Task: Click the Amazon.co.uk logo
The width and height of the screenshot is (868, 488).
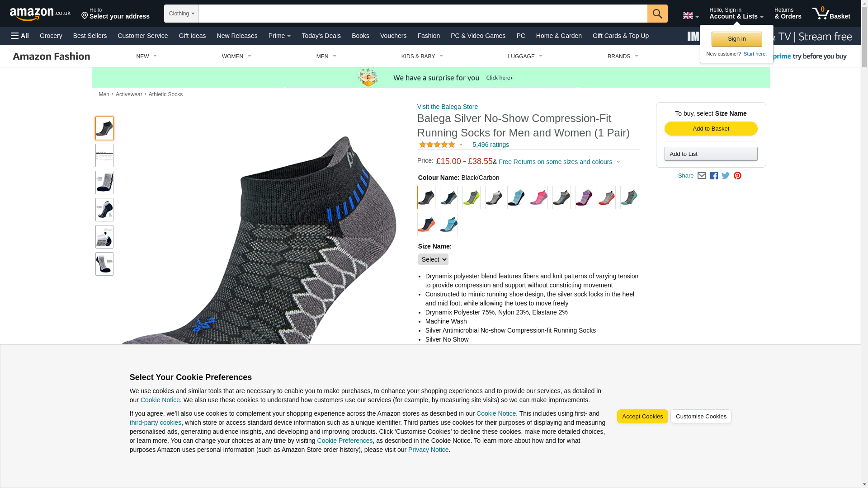Action: (x=40, y=14)
